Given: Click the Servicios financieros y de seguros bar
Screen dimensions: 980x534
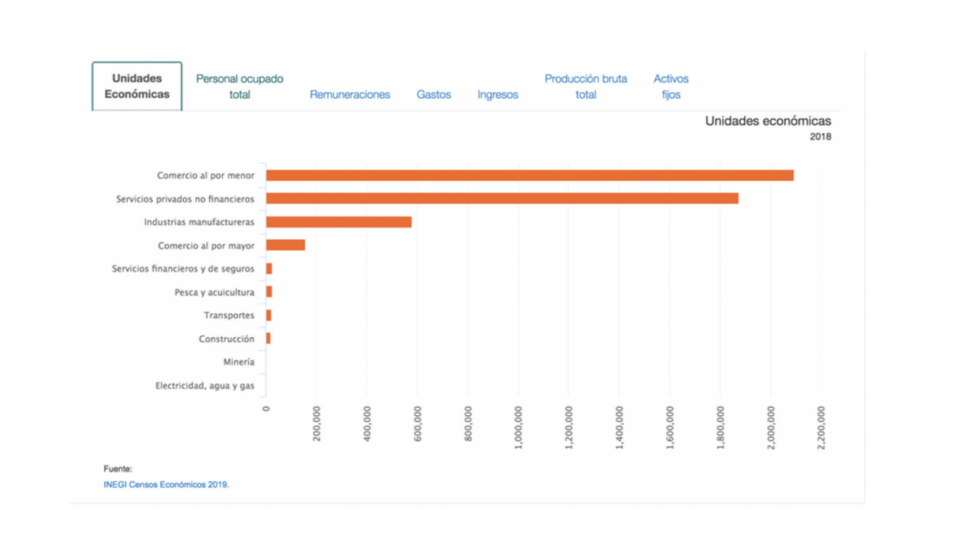Looking at the screenshot, I should [269, 269].
